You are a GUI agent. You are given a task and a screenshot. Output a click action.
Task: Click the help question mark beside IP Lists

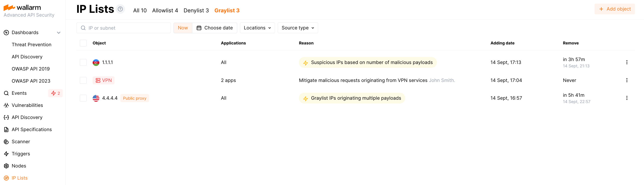(120, 9)
